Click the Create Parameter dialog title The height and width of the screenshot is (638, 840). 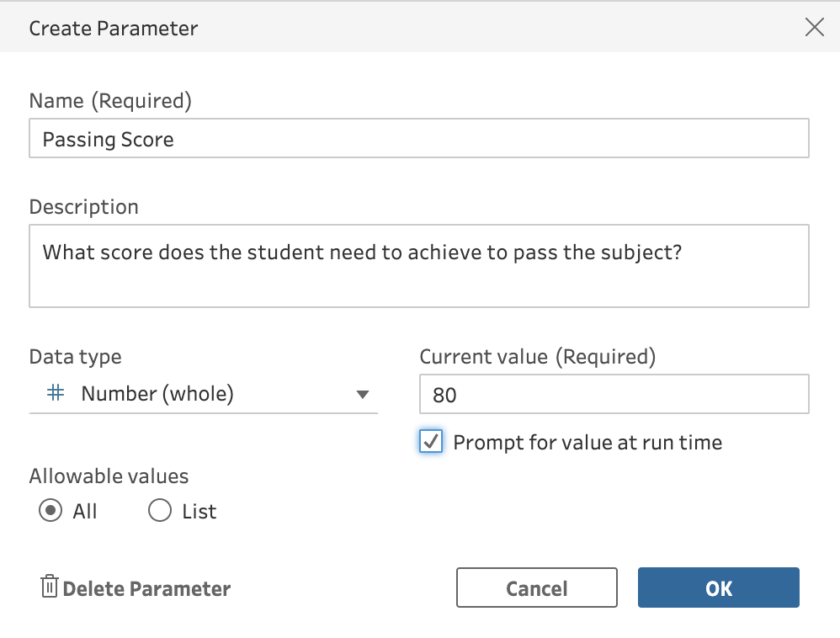114,28
